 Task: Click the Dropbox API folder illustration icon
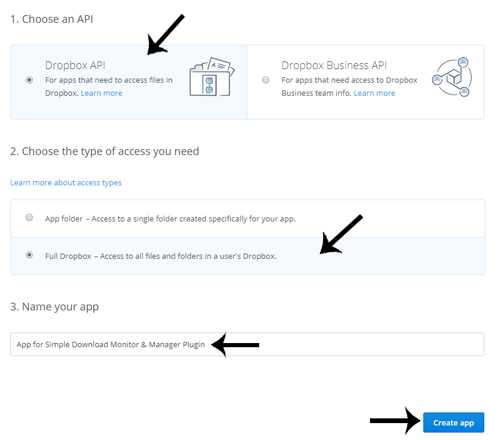pos(212,77)
